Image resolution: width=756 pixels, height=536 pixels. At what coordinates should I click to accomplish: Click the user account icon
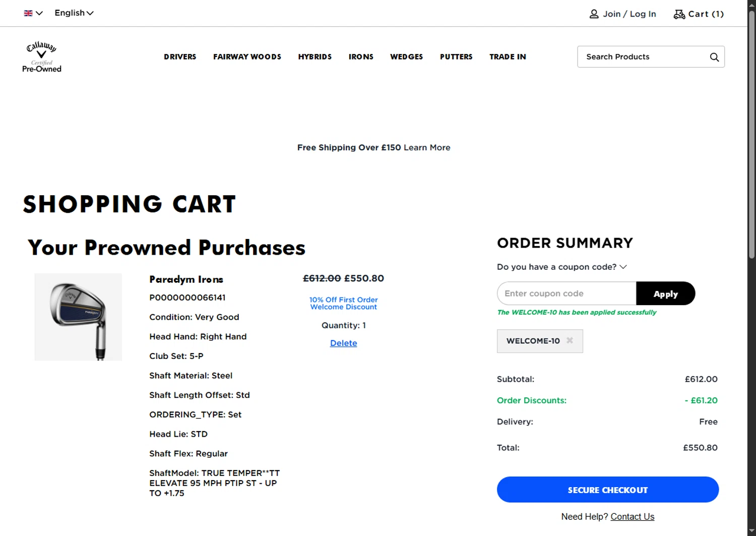[x=594, y=14]
